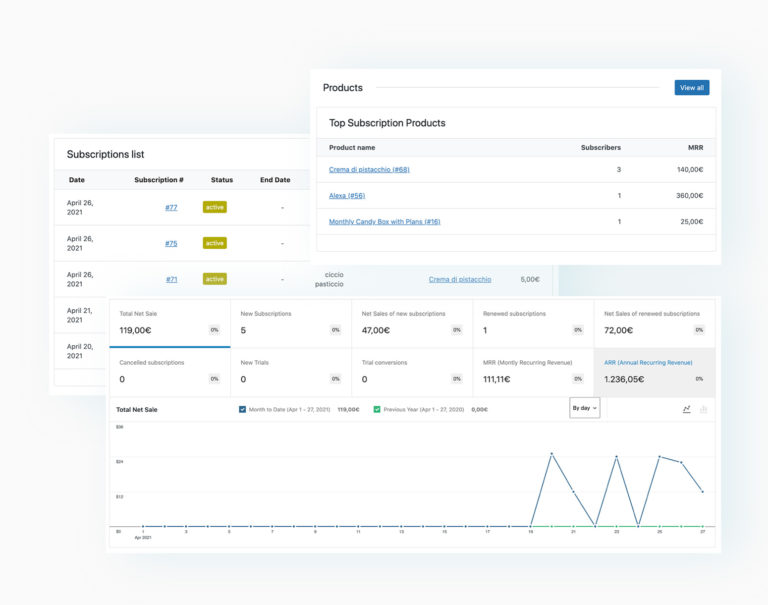Select MRR Monthly Recurring Revenue card
The image size is (768, 605).
532,372
